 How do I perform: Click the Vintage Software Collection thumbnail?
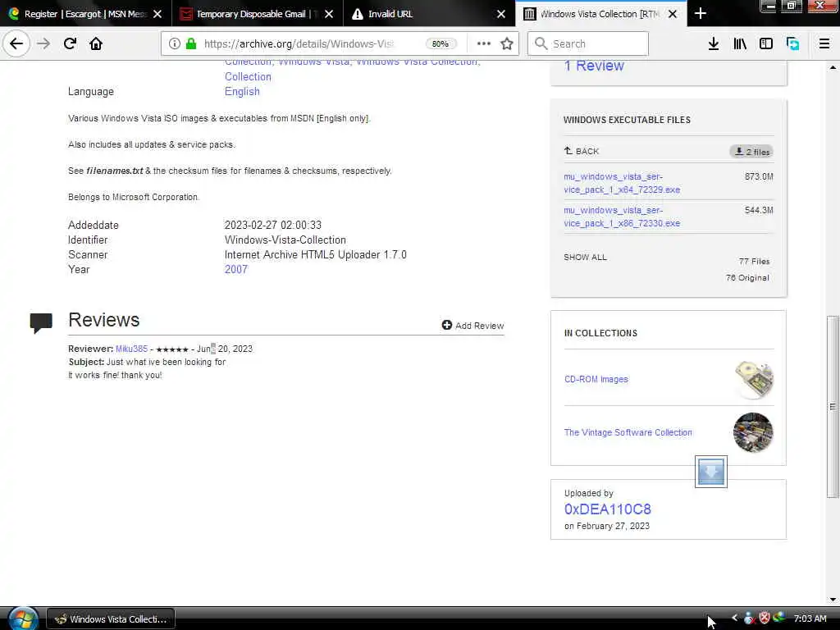coord(753,432)
